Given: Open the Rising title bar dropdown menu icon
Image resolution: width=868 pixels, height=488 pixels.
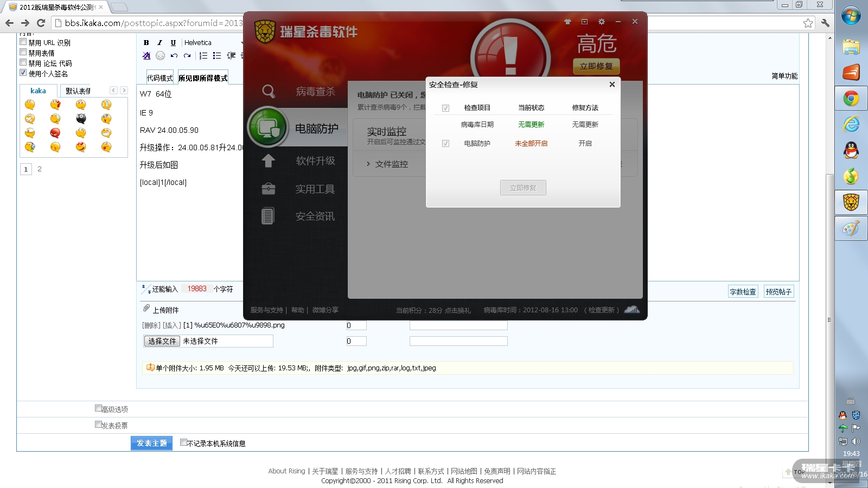Looking at the screenshot, I should point(584,22).
